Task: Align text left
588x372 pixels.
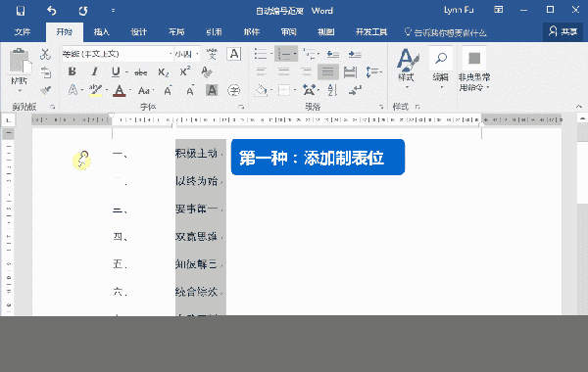Action: click(262, 71)
